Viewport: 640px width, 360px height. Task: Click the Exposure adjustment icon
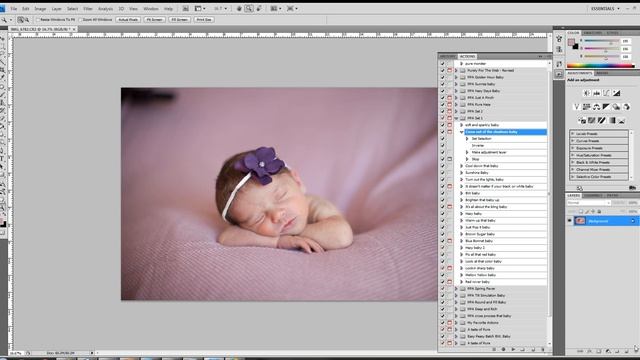click(616, 93)
